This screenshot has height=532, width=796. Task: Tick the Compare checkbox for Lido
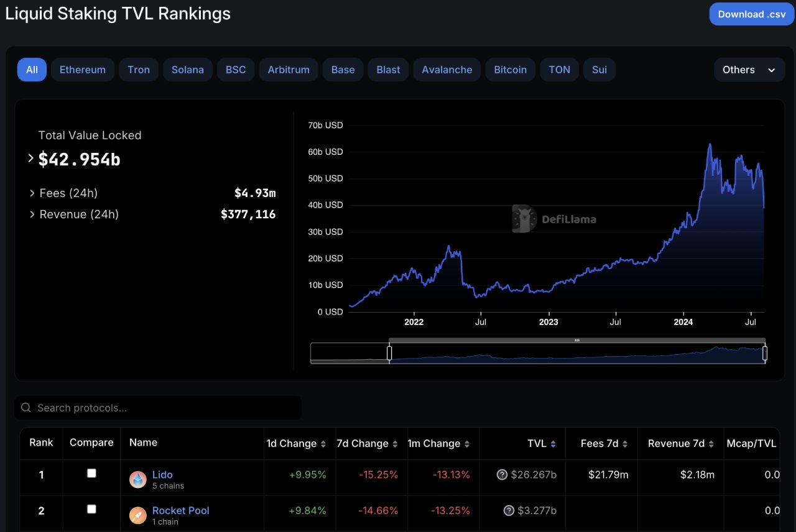point(91,473)
